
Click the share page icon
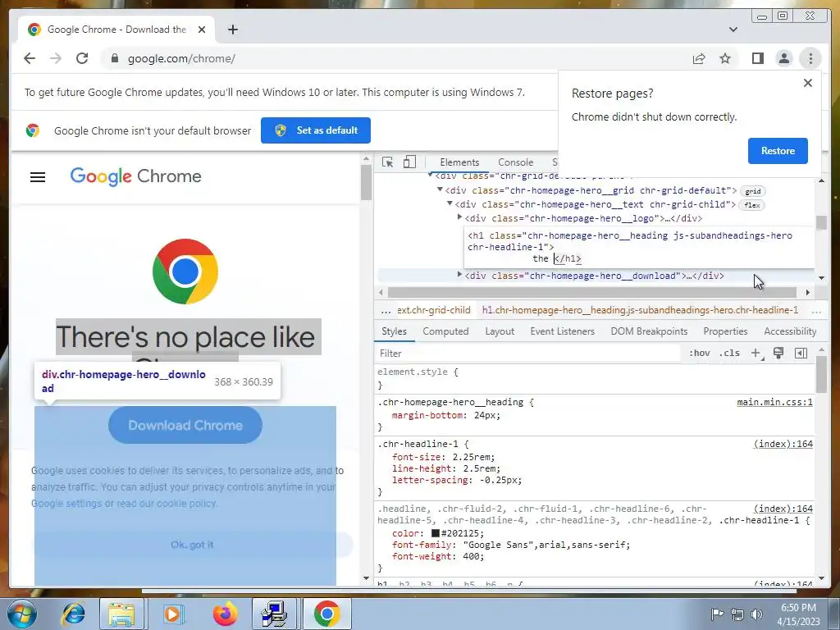(699, 58)
